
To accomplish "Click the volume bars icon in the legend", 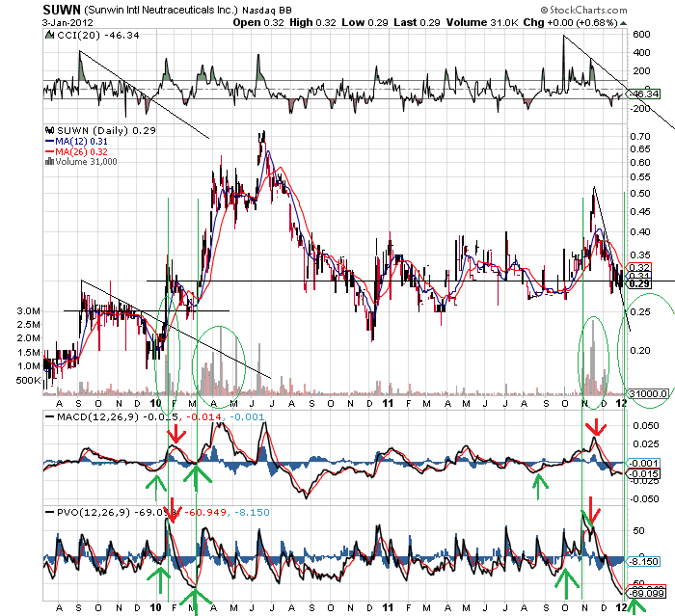I will (49, 162).
